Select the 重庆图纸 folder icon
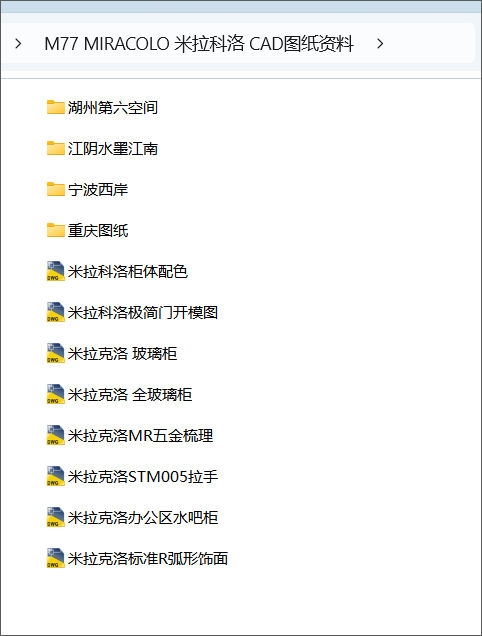 (56, 230)
